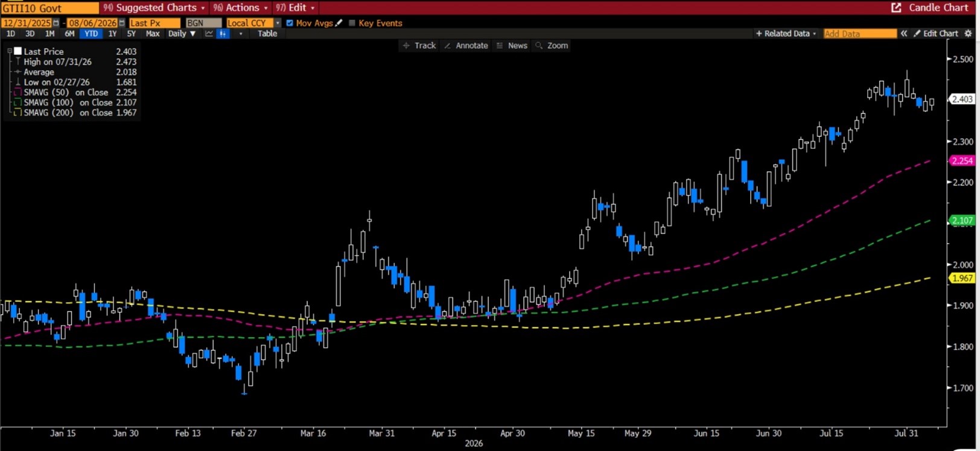The height and width of the screenshot is (451, 980).
Task: Click the SMAVG (100) green swatch
Action: (17, 102)
